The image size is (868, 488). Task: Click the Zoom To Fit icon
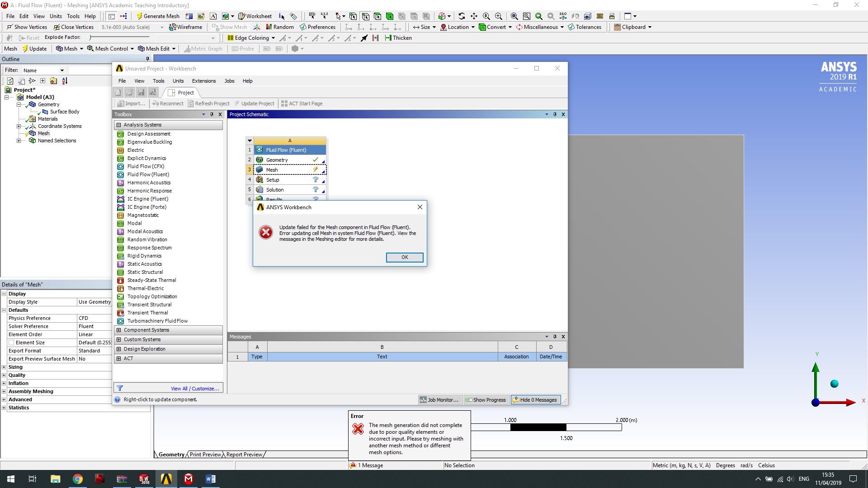(x=514, y=16)
